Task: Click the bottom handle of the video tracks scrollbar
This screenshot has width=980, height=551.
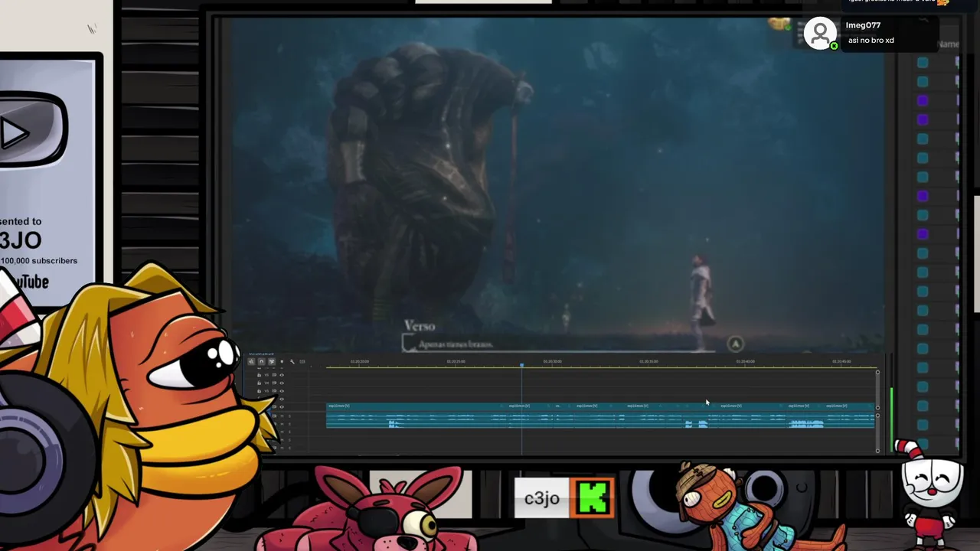Action: 877,408
